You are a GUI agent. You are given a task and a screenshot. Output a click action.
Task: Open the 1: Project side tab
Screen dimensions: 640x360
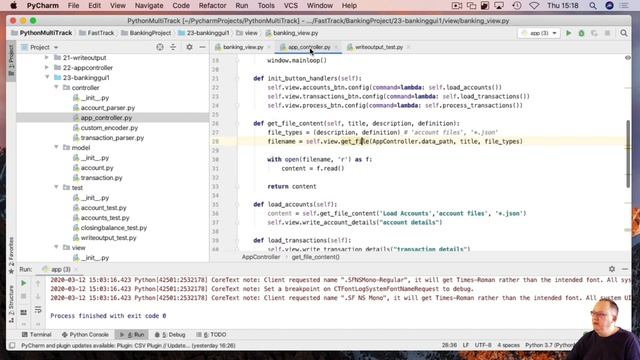pyautogui.click(x=11, y=60)
